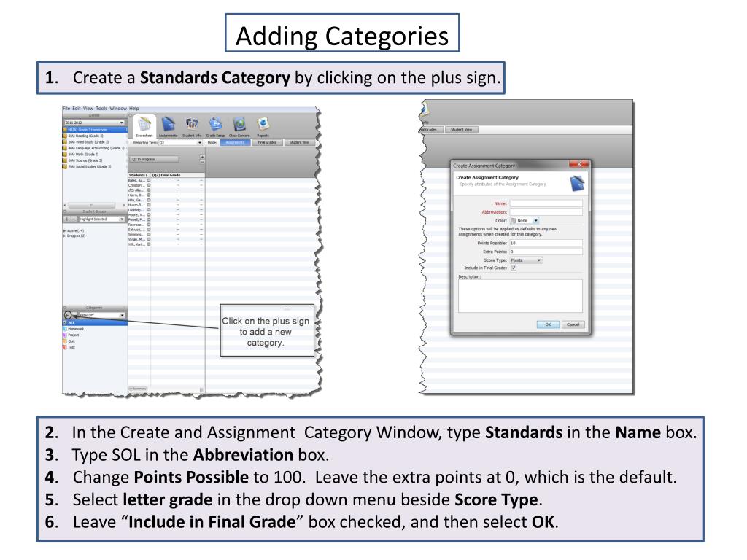Click into the Extra Points field

click(x=546, y=252)
